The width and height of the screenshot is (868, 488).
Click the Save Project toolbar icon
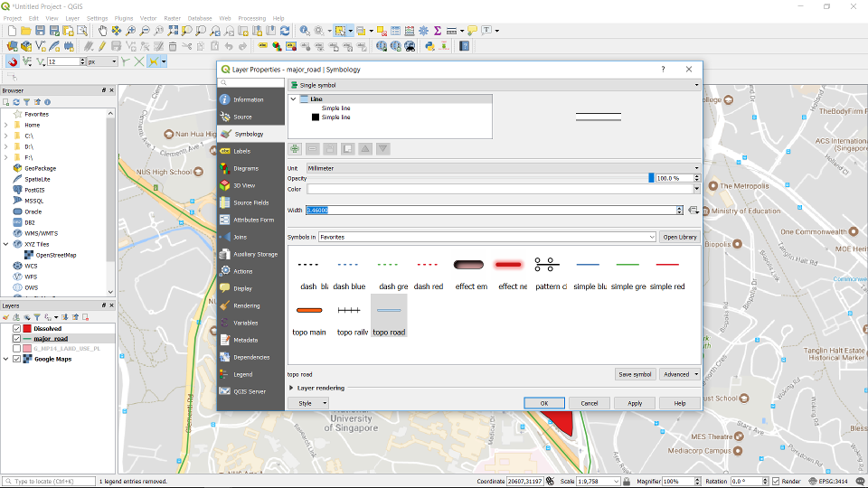pyautogui.click(x=41, y=31)
